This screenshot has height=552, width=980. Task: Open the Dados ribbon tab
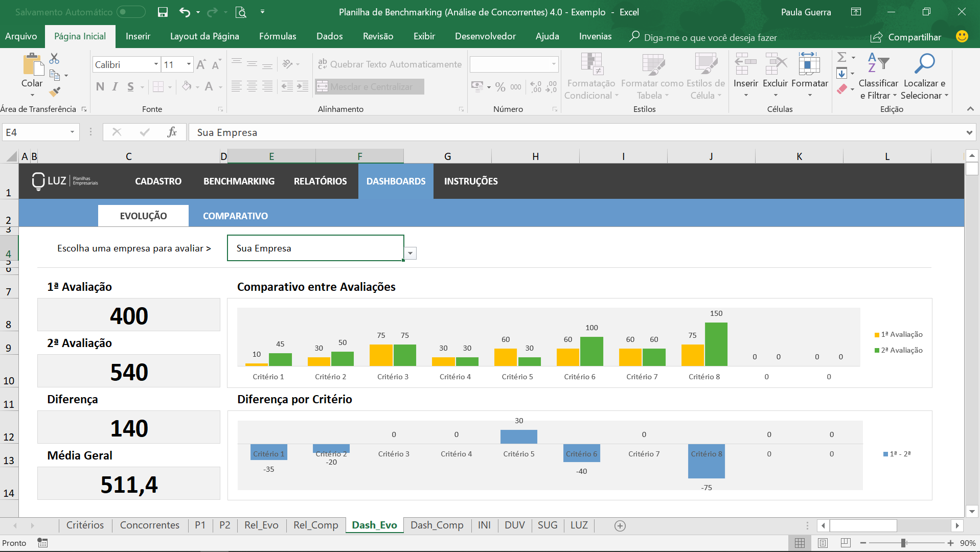point(330,36)
